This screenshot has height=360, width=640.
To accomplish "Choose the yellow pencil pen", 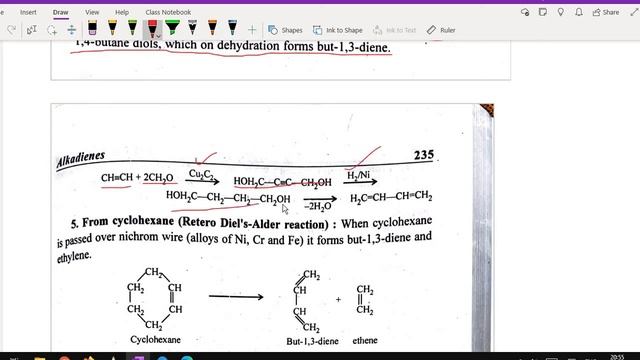I will coord(112,29).
